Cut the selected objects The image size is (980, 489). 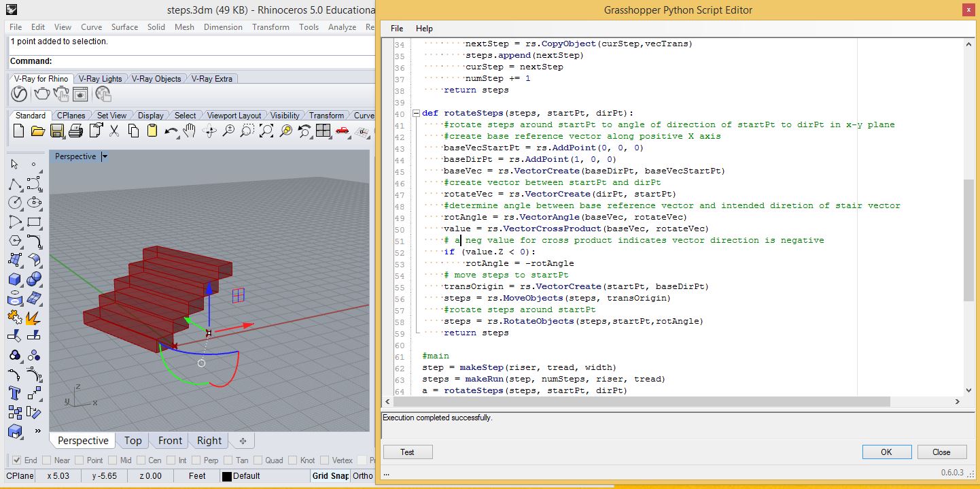click(x=114, y=131)
